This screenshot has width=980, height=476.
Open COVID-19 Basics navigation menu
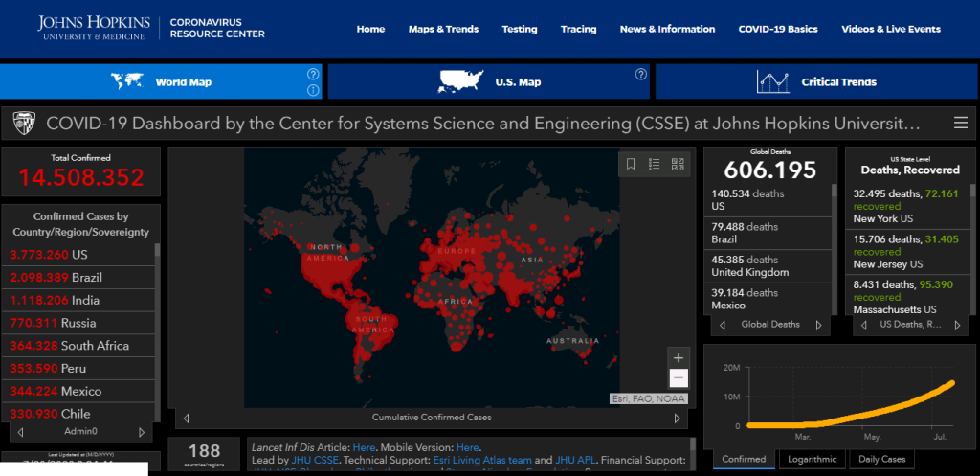pyautogui.click(x=778, y=29)
